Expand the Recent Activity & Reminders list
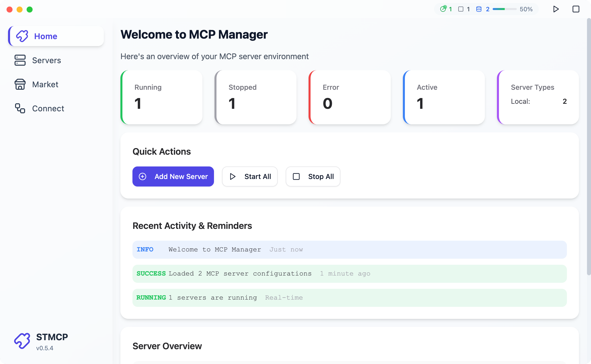This screenshot has height=364, width=591. click(192, 226)
